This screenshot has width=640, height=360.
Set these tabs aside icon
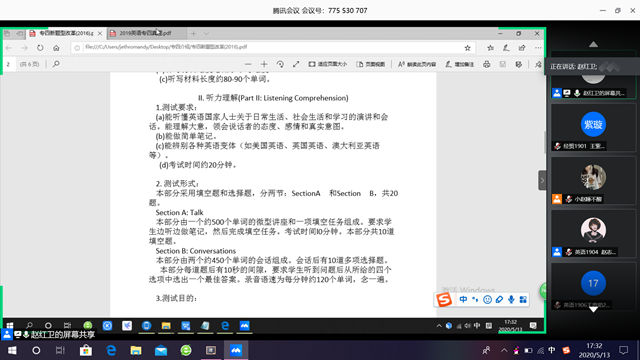point(20,33)
